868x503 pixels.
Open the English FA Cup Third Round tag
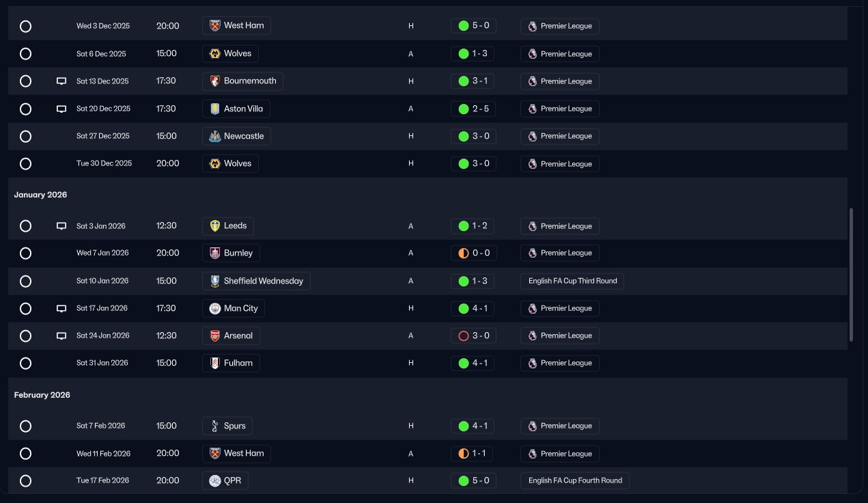572,281
